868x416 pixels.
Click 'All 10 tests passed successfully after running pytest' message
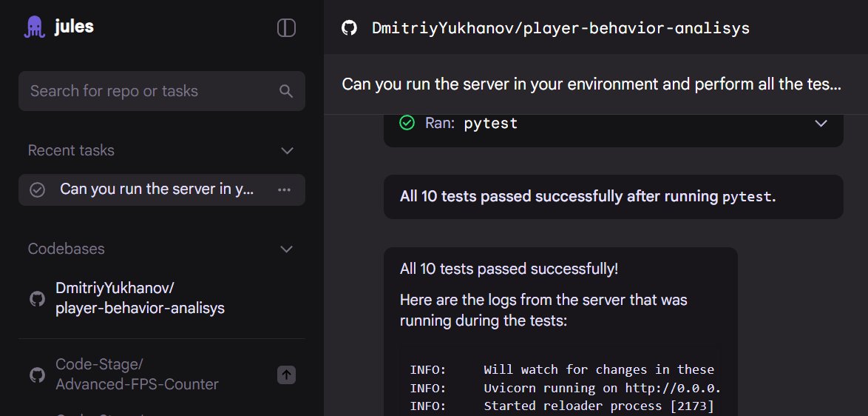click(614, 197)
